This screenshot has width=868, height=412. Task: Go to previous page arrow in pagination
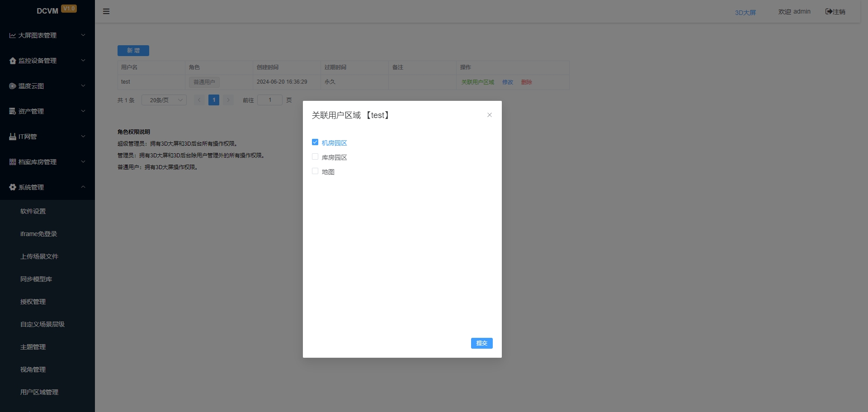199,100
